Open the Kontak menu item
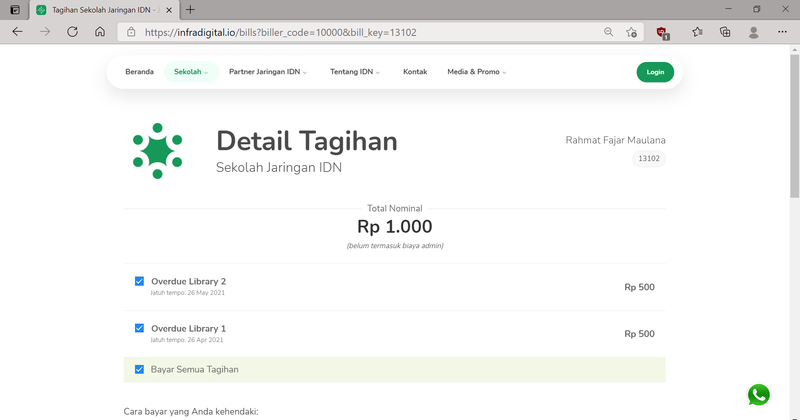 (x=415, y=72)
